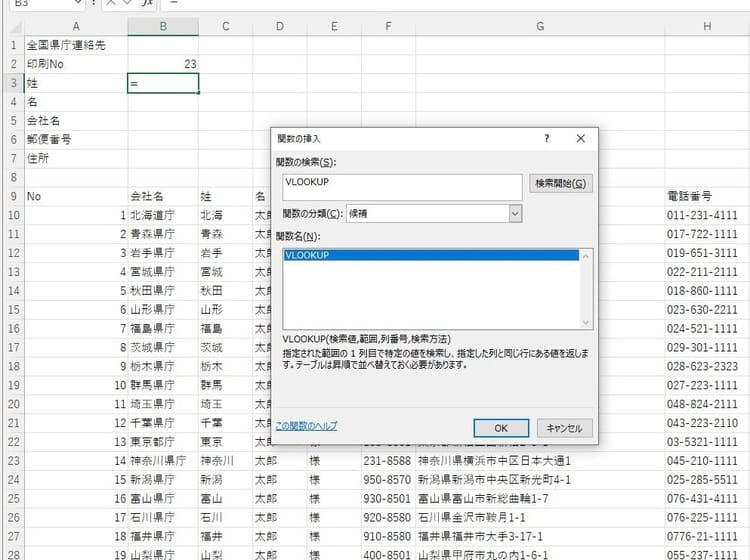Click postal code 950-8570
This screenshot has height=560, width=750.
(388, 480)
